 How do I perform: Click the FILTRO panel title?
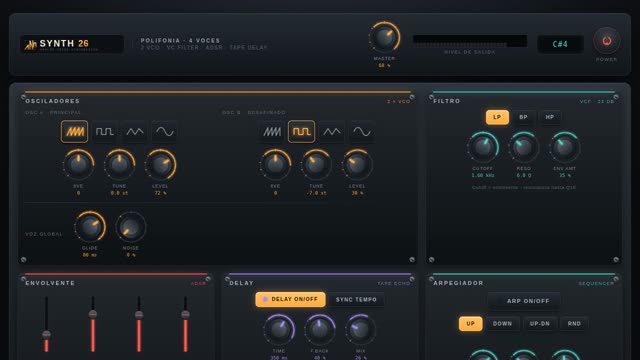click(447, 101)
